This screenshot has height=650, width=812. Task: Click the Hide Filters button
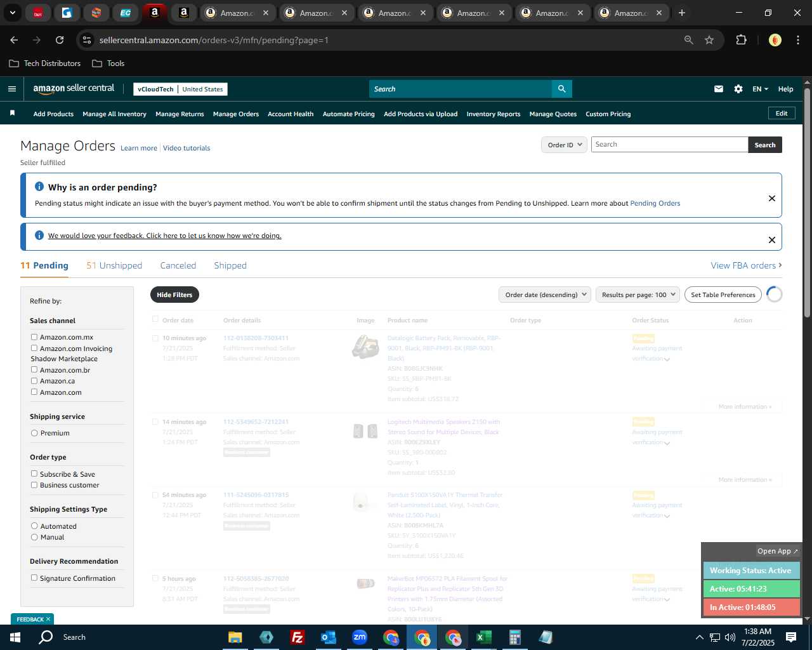point(174,295)
